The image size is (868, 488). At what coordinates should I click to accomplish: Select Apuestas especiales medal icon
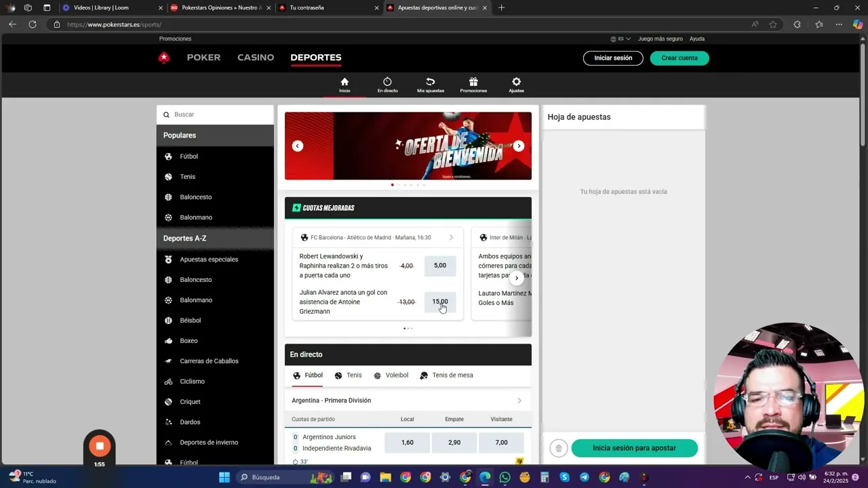[168, 260]
